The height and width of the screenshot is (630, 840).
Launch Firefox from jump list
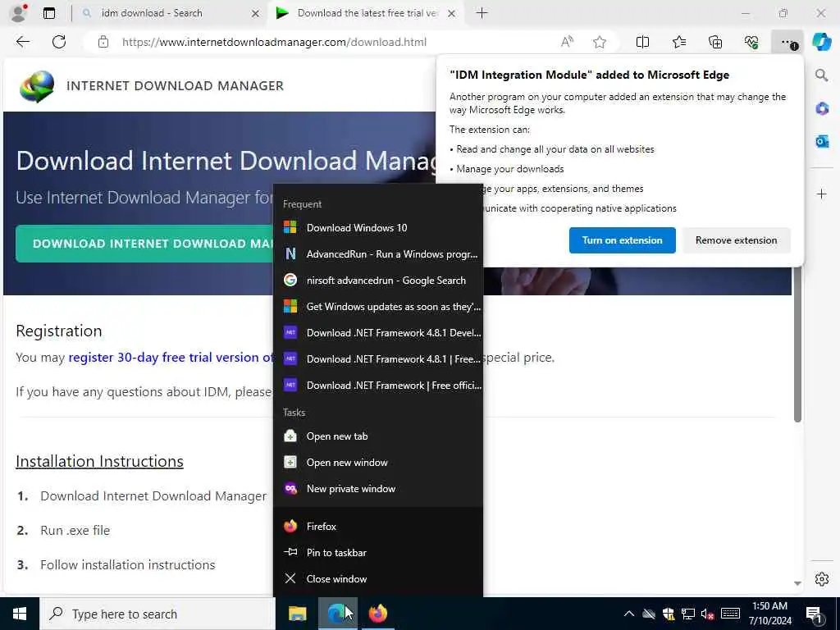(x=378, y=526)
